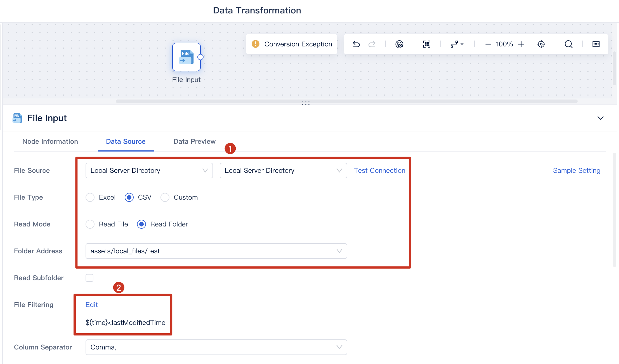Open the canvas search magnifier icon
Image resolution: width=619 pixels, height=364 pixels.
[x=569, y=44]
